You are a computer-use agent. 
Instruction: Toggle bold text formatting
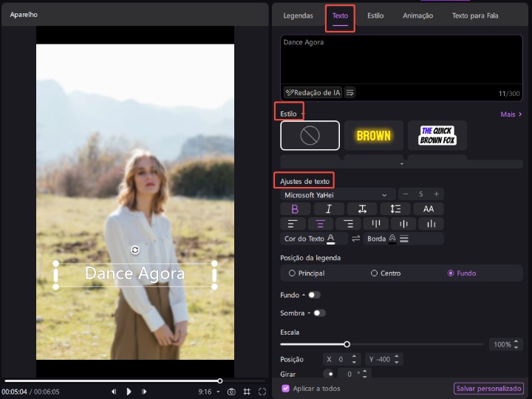tap(296, 209)
